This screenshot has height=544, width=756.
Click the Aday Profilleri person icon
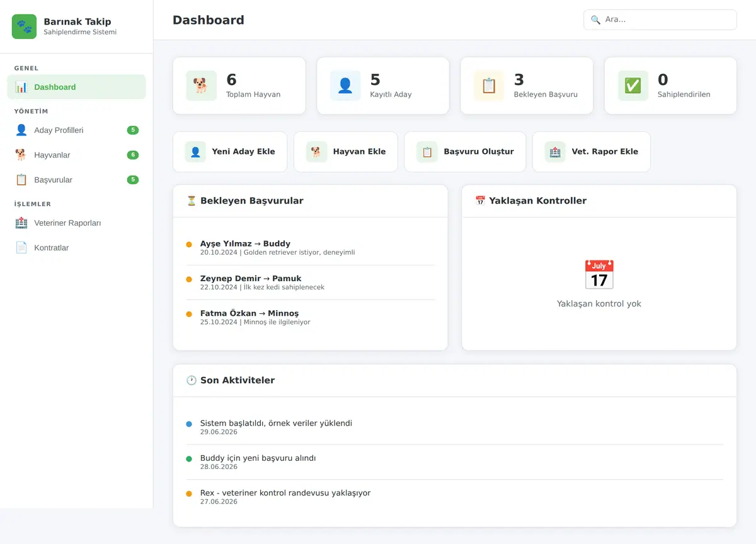pyautogui.click(x=21, y=130)
